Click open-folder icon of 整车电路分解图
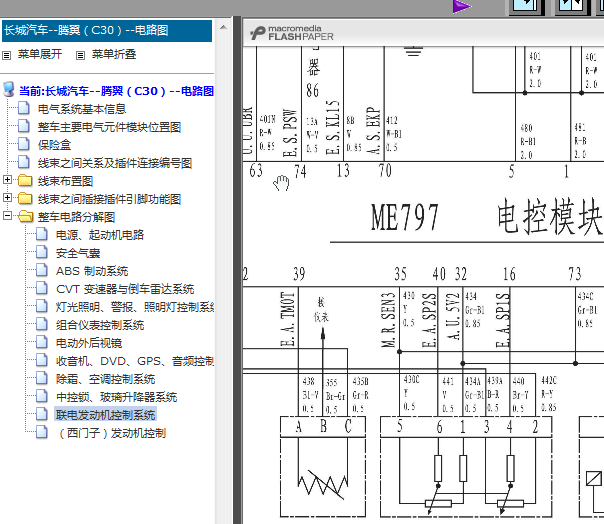 pos(26,216)
